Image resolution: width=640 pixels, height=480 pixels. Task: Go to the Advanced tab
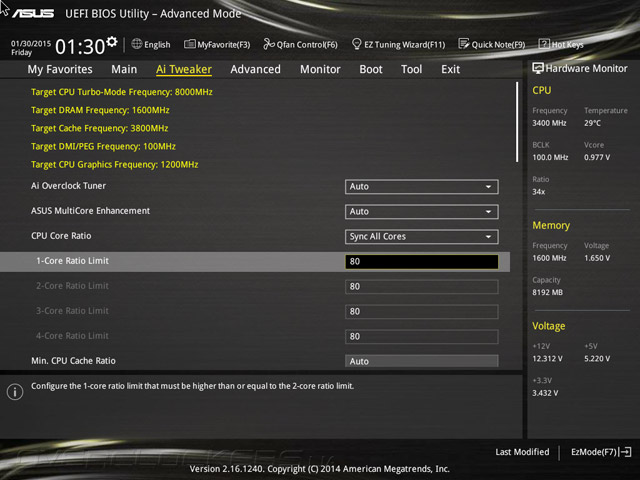coord(256,69)
